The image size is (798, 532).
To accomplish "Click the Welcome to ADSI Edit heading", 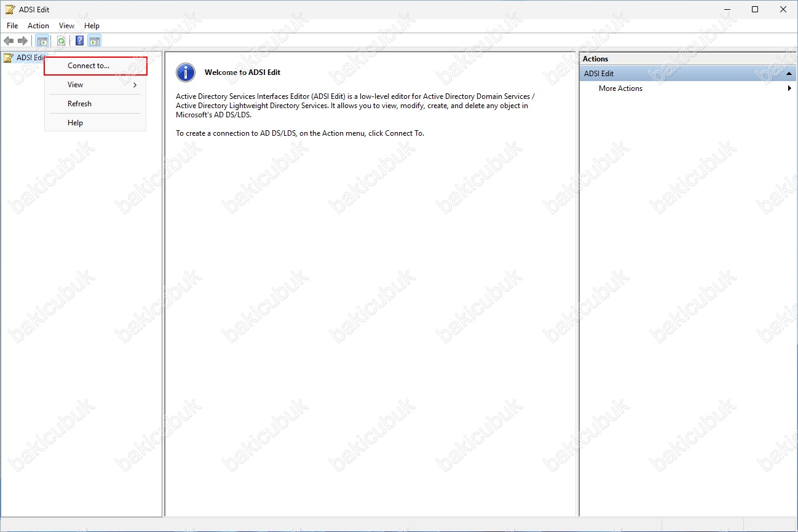I will (242, 72).
